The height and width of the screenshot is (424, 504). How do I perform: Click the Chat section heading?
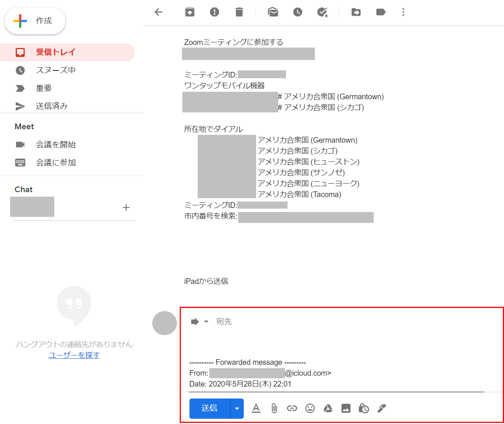[24, 190]
